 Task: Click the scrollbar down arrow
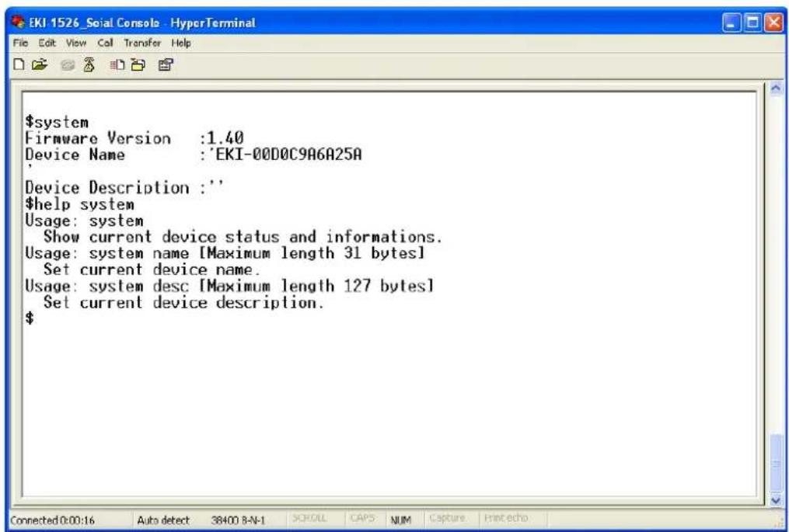click(x=776, y=500)
